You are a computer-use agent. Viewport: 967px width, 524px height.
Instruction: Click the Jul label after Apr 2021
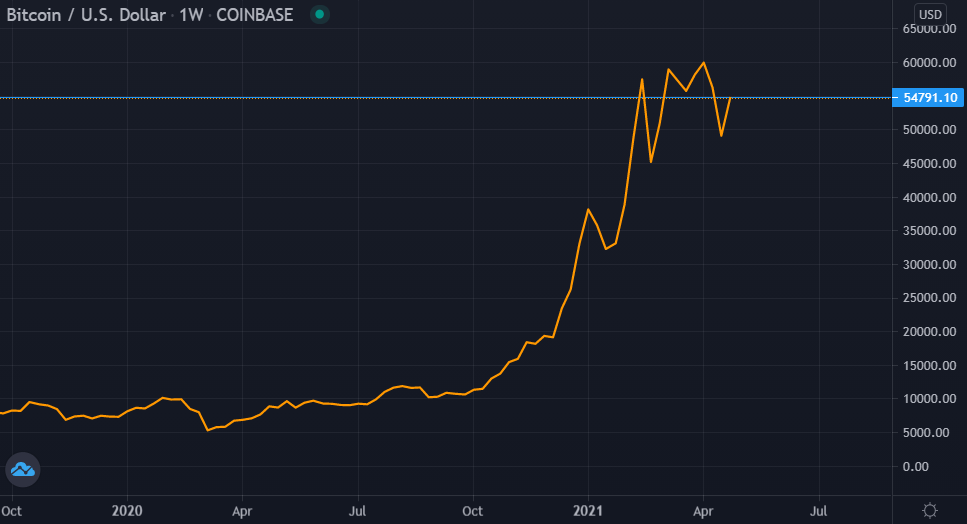(818, 511)
